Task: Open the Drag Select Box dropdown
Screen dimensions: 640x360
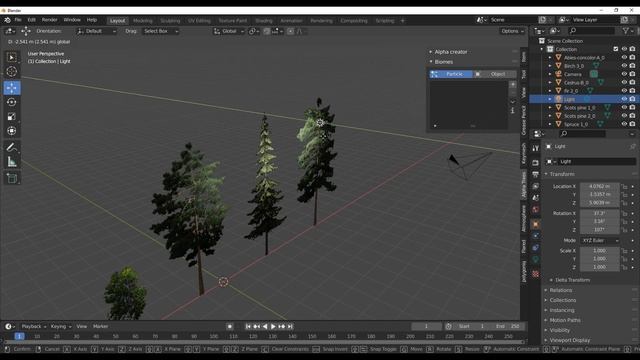Action: tap(161, 31)
